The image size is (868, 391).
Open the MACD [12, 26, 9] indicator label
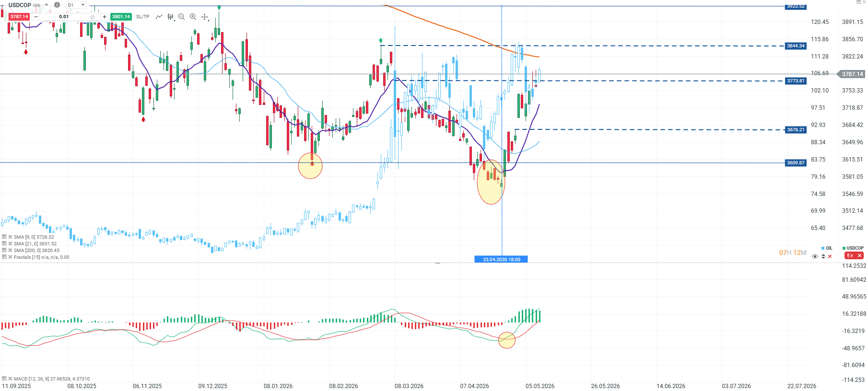(52, 379)
